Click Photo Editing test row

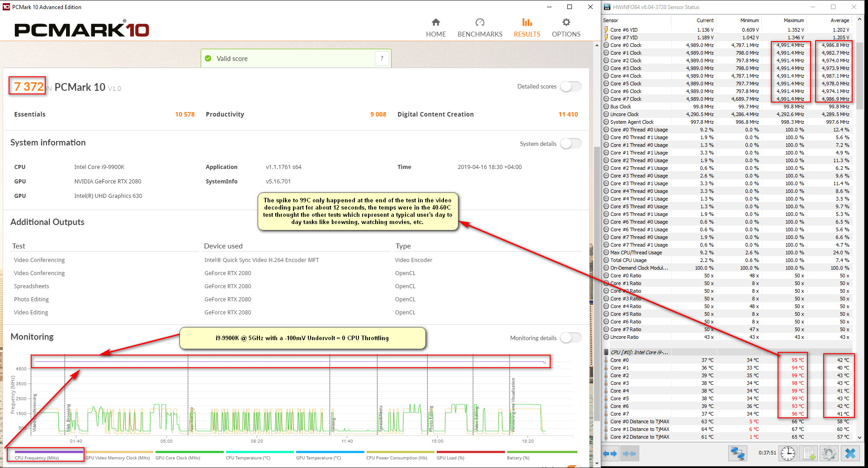pyautogui.click(x=297, y=299)
